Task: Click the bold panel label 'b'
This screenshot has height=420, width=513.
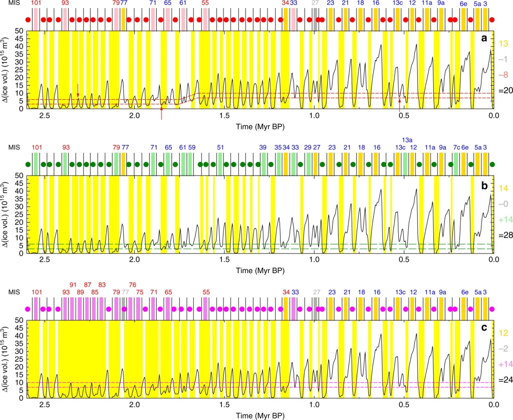Action: click(484, 185)
